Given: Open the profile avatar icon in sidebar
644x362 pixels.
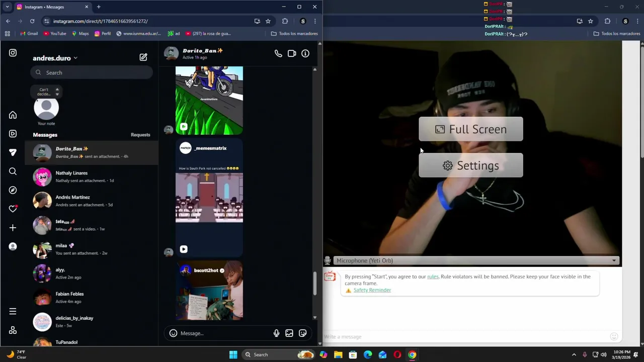Looking at the screenshot, I should click(x=13, y=246).
